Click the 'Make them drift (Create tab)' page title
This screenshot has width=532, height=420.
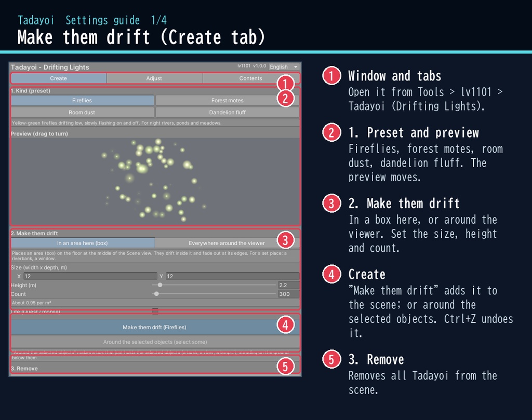[141, 37]
